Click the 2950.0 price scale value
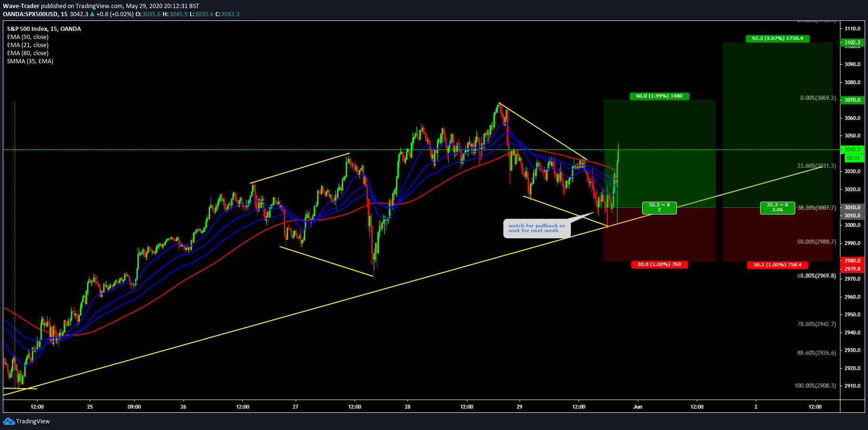The height and width of the screenshot is (430, 868). click(853, 315)
